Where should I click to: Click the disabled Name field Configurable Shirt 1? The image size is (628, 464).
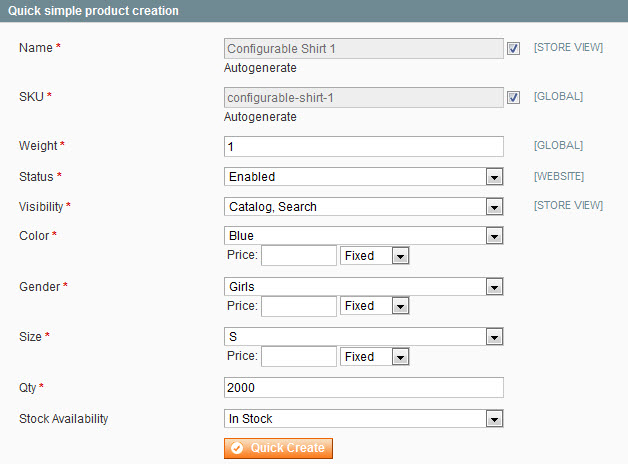click(x=364, y=48)
